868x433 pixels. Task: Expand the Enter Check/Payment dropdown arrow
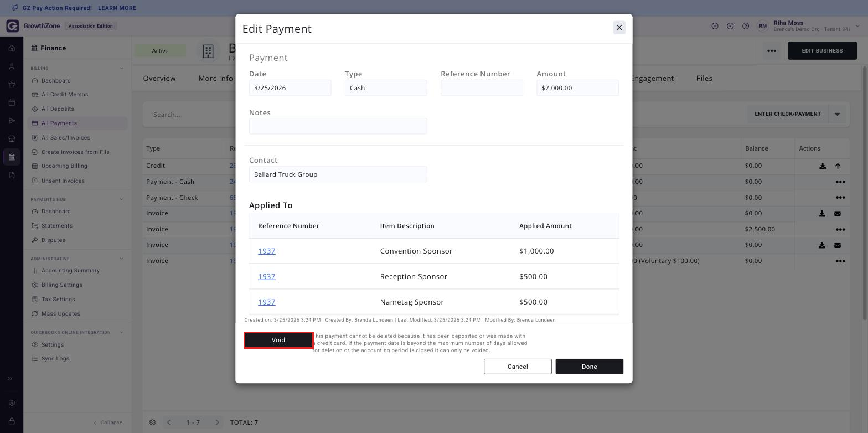tap(837, 114)
